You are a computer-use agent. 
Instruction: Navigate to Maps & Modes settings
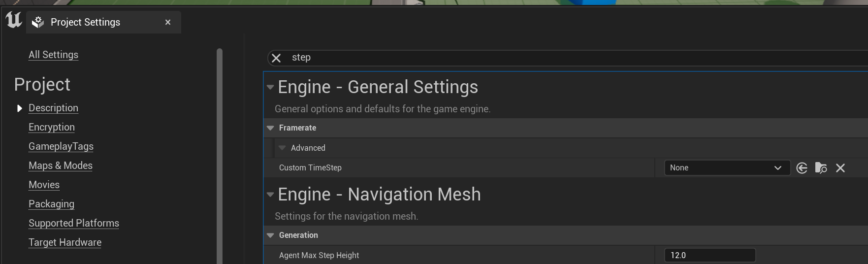61,165
